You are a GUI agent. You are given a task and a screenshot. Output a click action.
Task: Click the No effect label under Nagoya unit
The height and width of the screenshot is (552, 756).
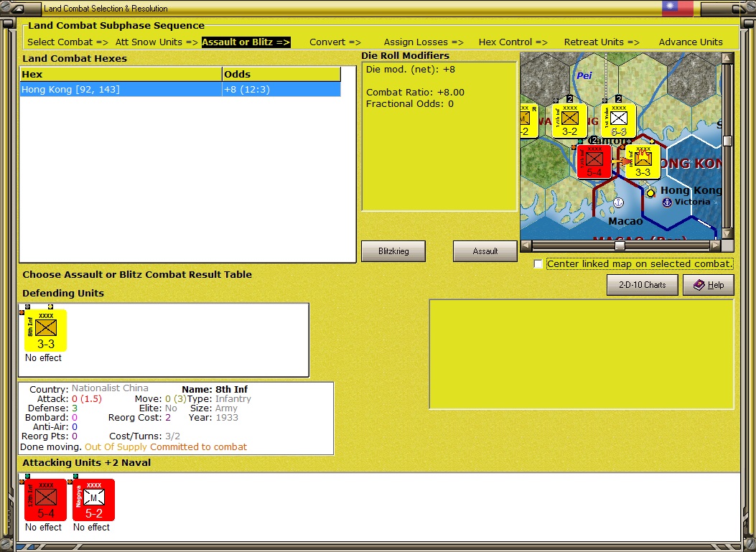[92, 527]
